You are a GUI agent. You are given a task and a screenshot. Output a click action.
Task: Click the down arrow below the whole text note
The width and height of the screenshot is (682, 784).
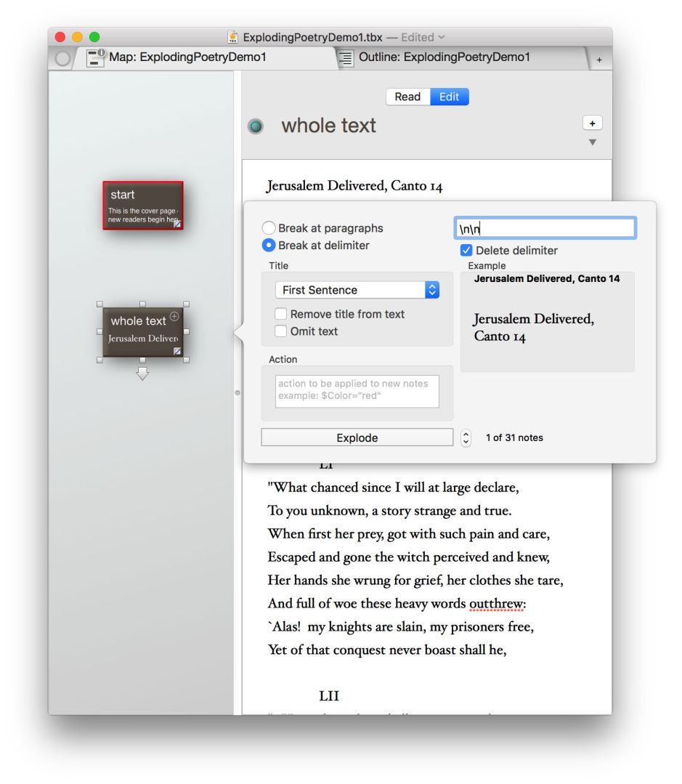click(x=142, y=373)
